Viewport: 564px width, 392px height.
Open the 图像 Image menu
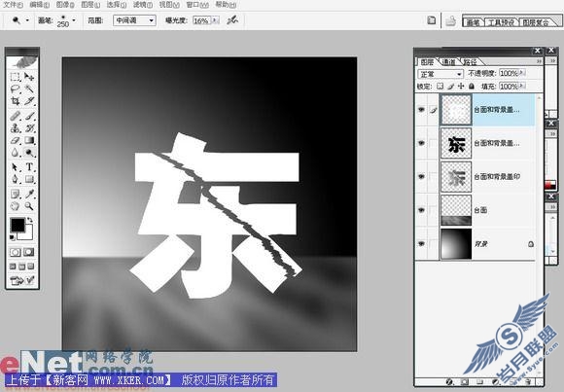(x=65, y=5)
